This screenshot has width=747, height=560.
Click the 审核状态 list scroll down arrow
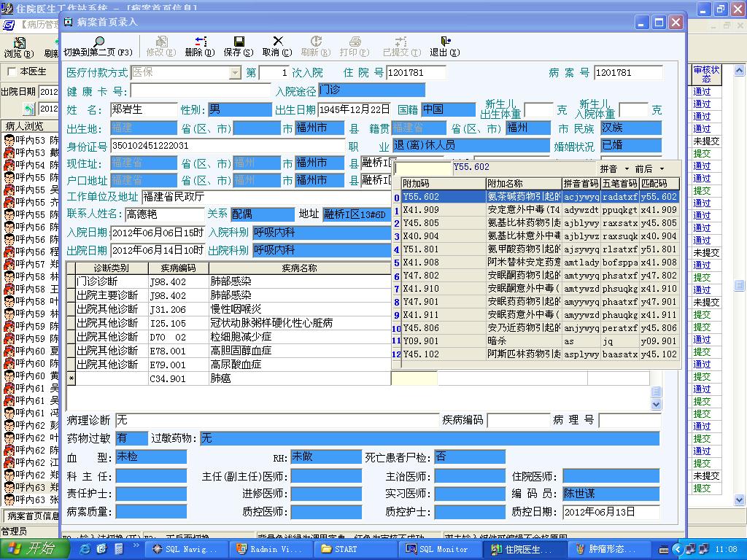pos(740,500)
